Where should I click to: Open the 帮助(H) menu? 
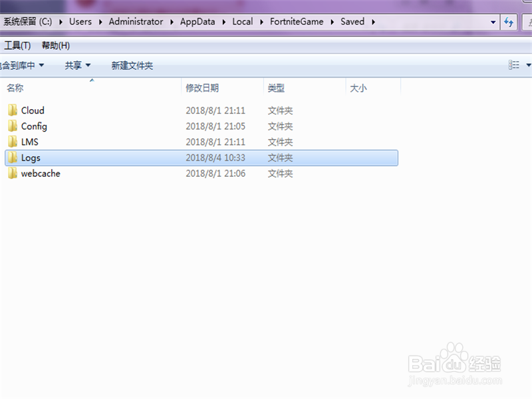click(x=56, y=45)
